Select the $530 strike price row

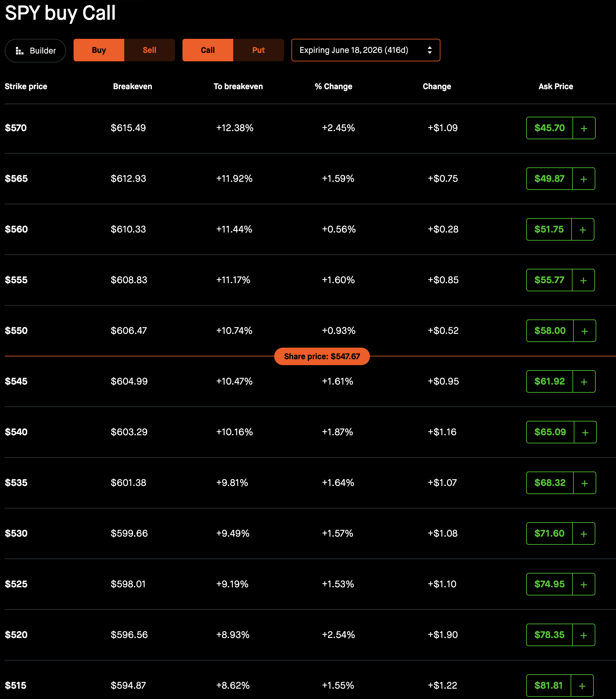point(310,533)
